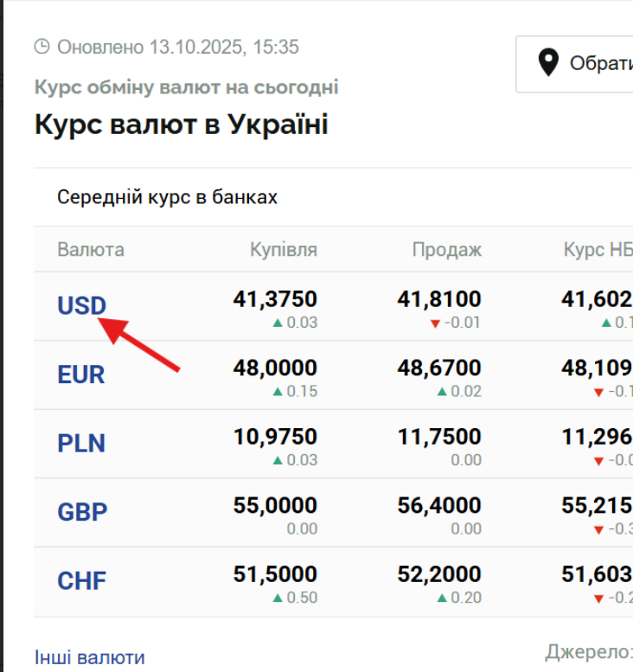Follow the "Інші валюти" link

point(90,658)
